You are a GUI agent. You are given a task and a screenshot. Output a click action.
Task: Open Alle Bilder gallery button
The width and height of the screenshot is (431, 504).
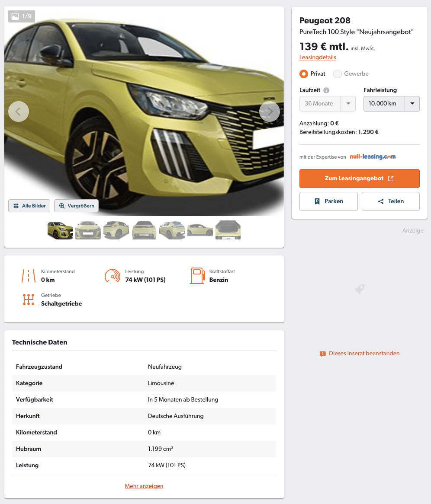(29, 206)
